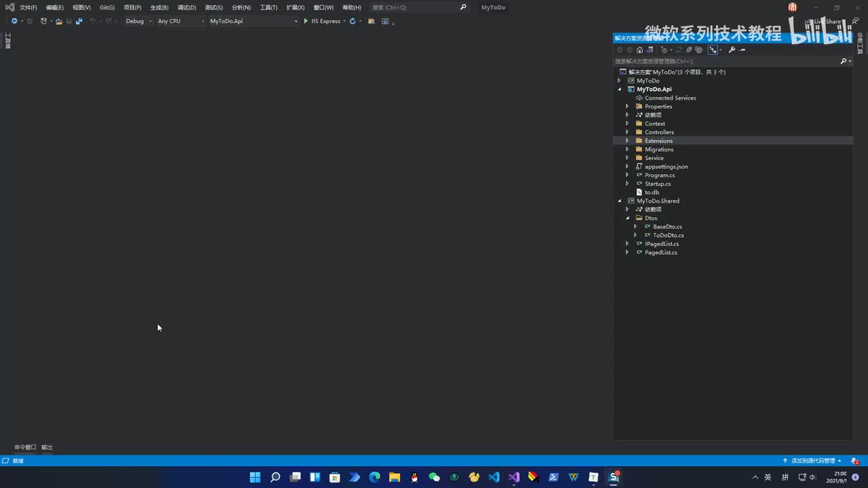Select the to.db file
868x488 pixels.
(x=652, y=192)
